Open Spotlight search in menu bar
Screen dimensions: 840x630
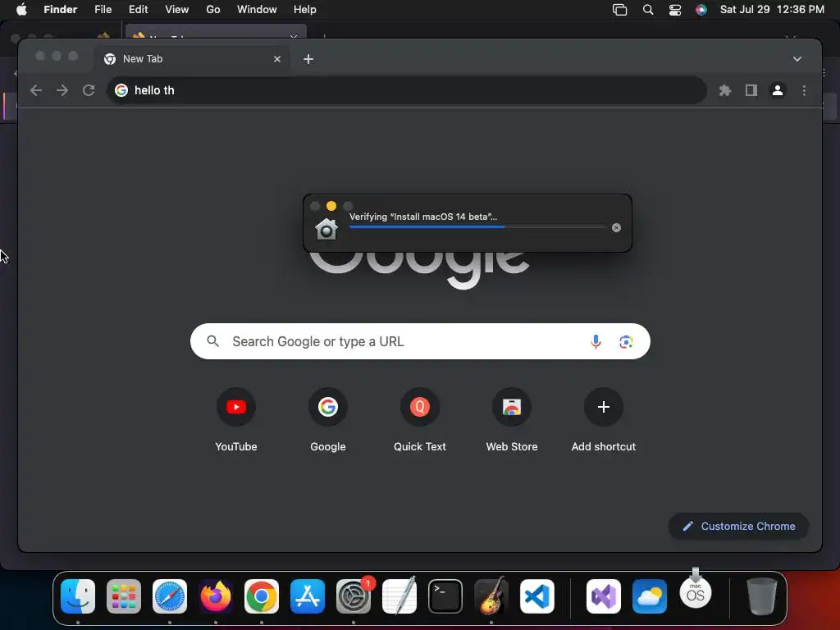[x=648, y=10]
